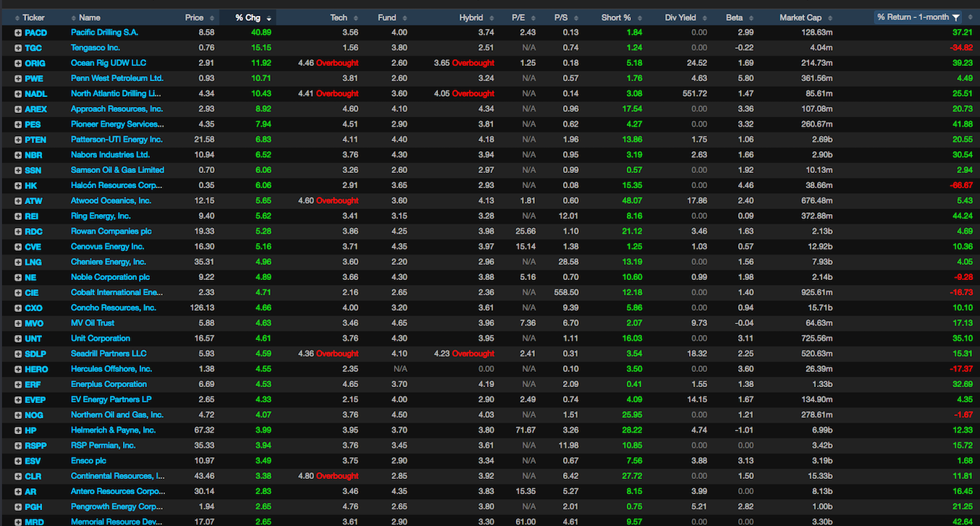Open the ERF ticker link

coord(33,385)
